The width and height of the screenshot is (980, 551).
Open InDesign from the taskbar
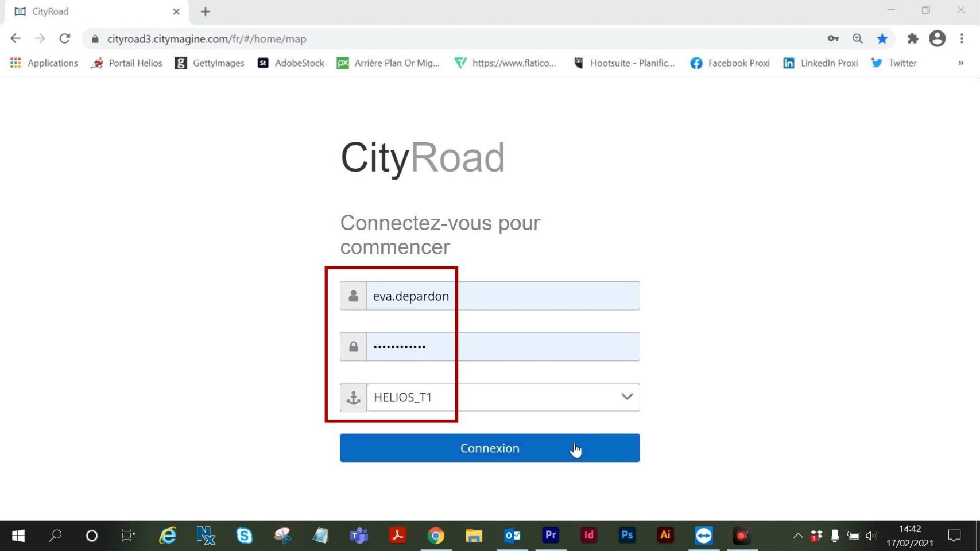coord(589,536)
